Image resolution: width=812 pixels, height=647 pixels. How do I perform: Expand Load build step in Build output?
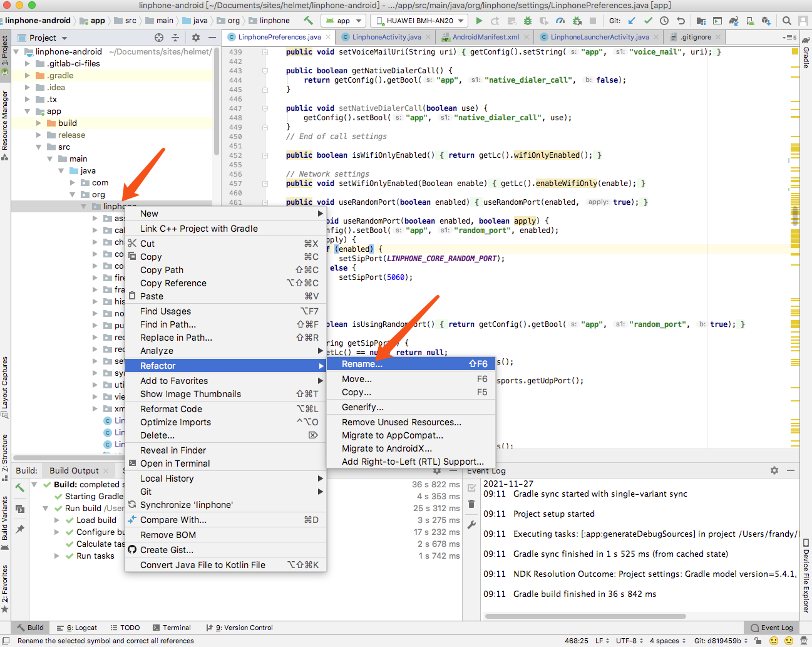57,520
